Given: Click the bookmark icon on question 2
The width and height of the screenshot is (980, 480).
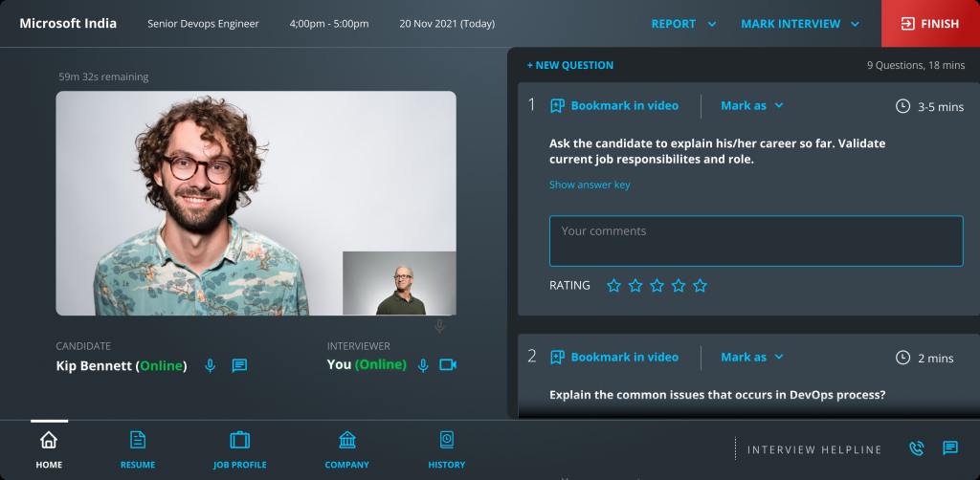Looking at the screenshot, I should (x=557, y=358).
